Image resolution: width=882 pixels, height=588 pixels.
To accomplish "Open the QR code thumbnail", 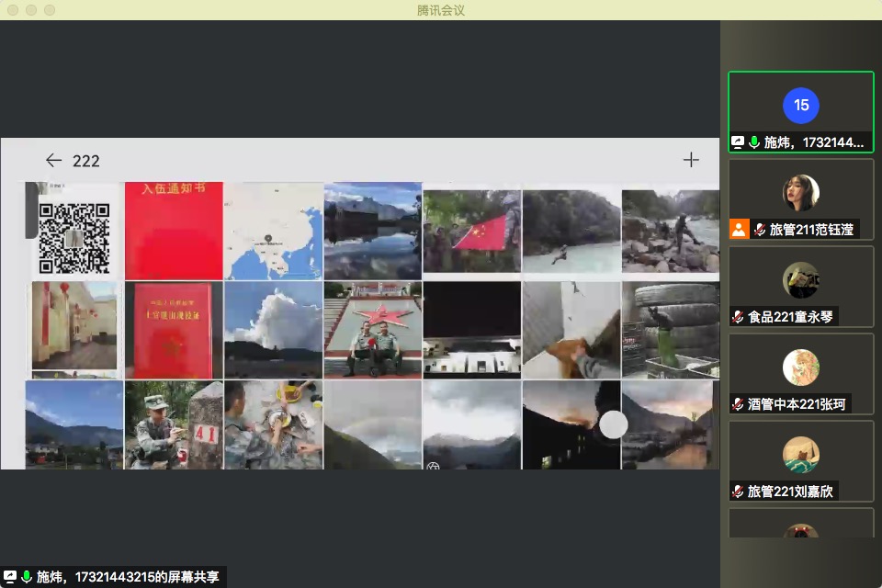I will coord(74,232).
